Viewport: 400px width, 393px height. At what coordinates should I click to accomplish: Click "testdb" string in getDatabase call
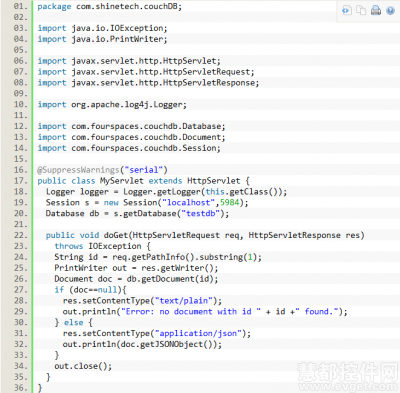pyautogui.click(x=201, y=214)
